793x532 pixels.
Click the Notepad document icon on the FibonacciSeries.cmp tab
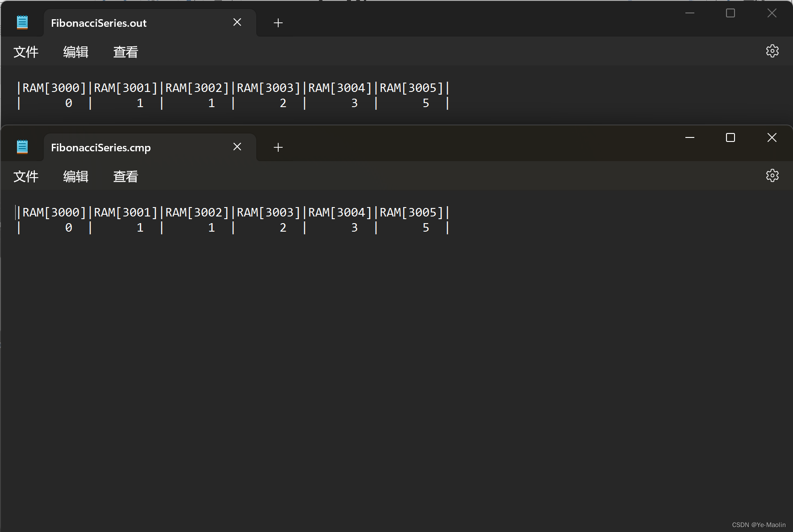point(22,146)
